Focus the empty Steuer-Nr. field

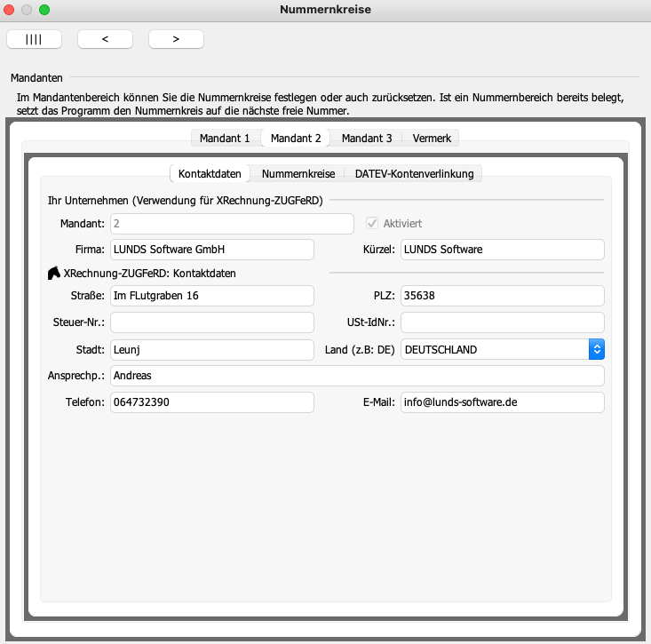[x=212, y=322]
